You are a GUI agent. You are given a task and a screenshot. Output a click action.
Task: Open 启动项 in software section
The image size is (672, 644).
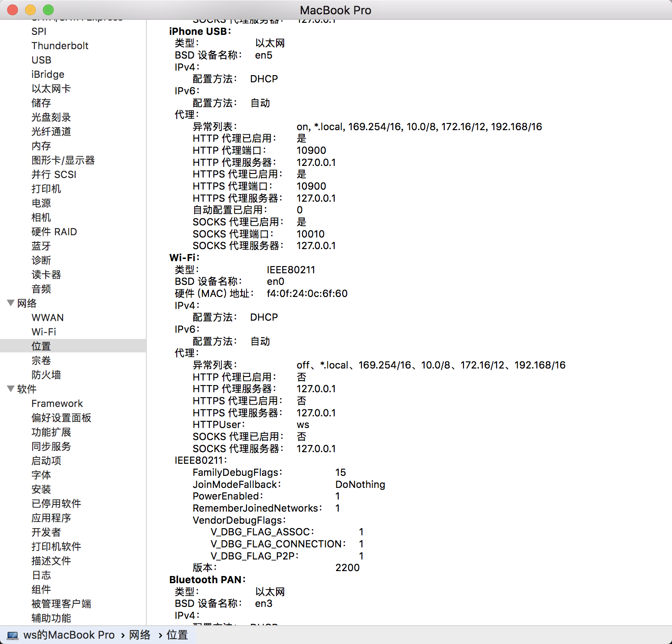pos(46,461)
